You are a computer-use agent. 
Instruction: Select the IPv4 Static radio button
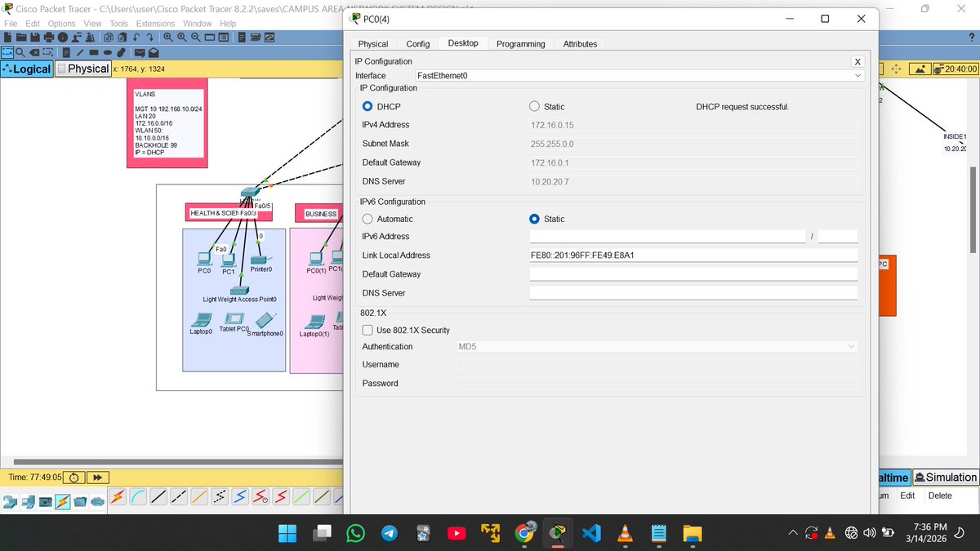tap(534, 107)
